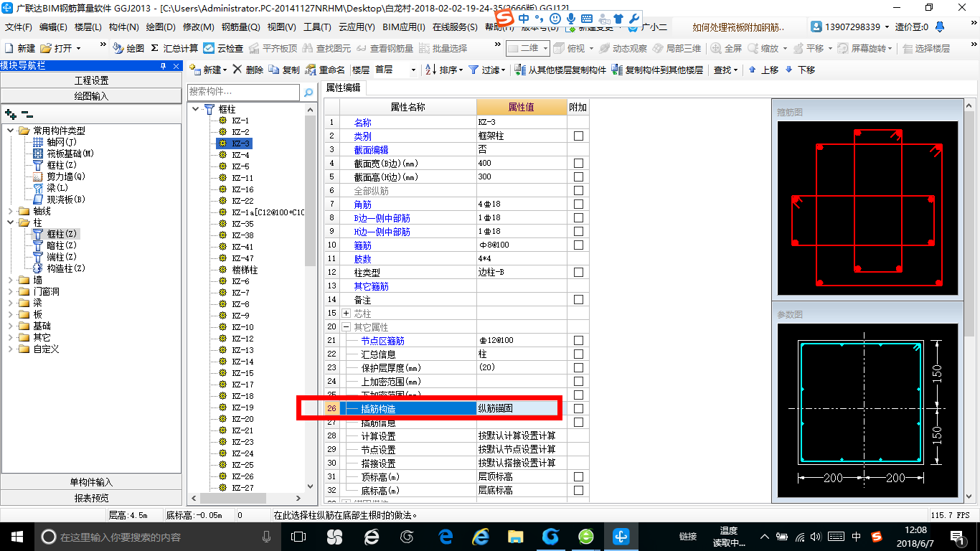The image size is (980, 551).
Task: Tick 附加 checkbox for 保护层厚度 row
Action: pos(578,368)
